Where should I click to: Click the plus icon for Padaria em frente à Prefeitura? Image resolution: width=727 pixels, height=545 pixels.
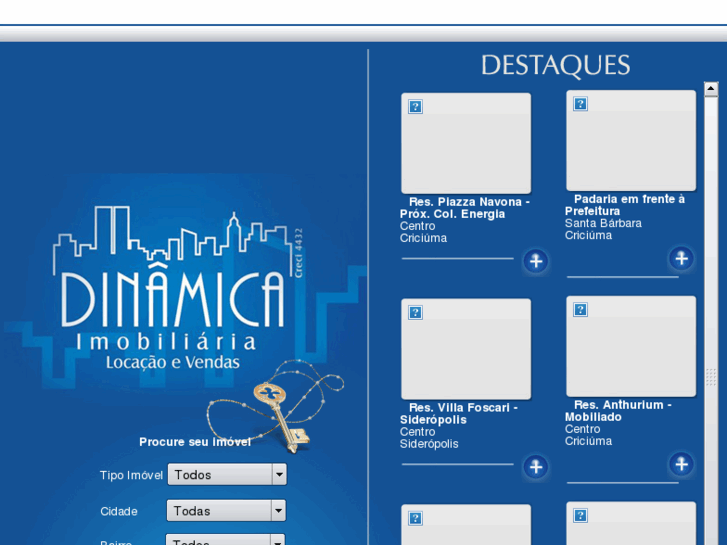click(x=681, y=258)
